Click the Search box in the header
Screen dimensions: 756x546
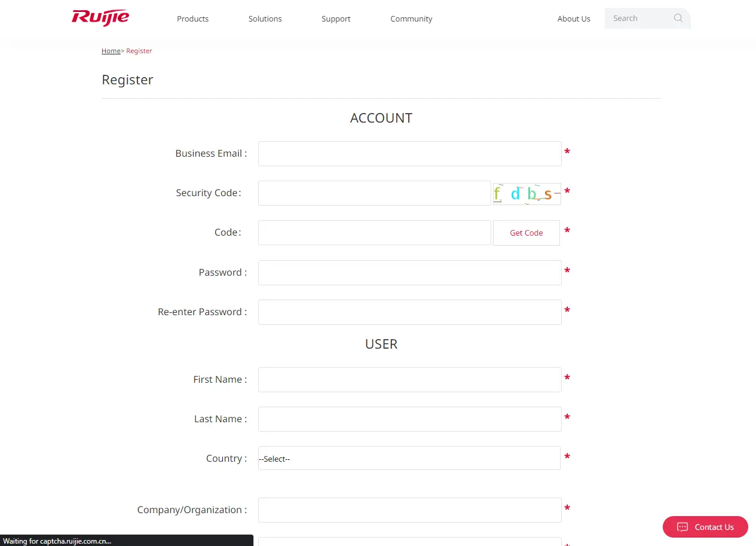pyautogui.click(x=639, y=18)
